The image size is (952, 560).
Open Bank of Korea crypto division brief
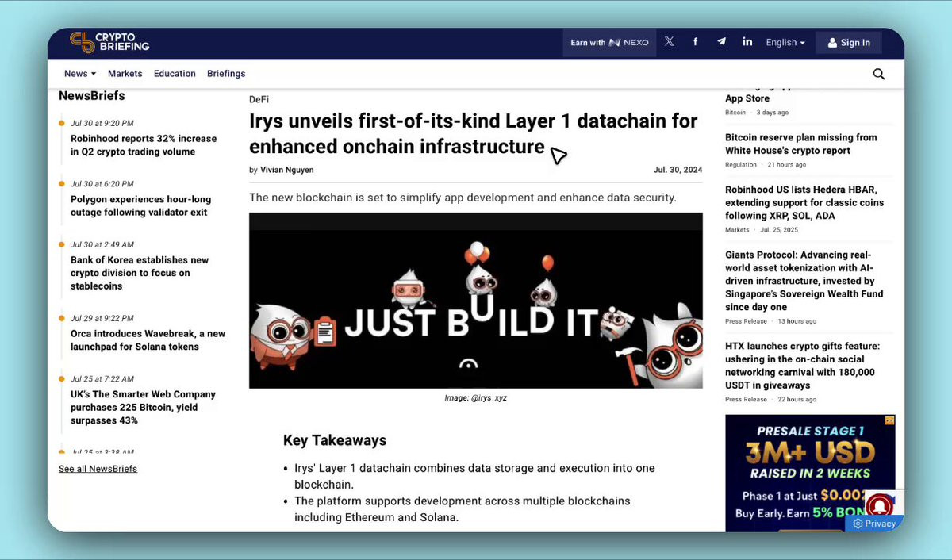[x=140, y=273]
